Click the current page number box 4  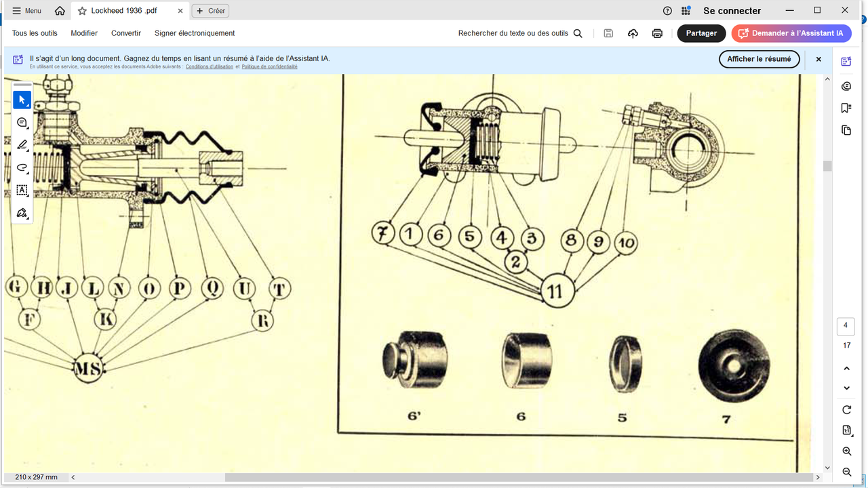846,326
